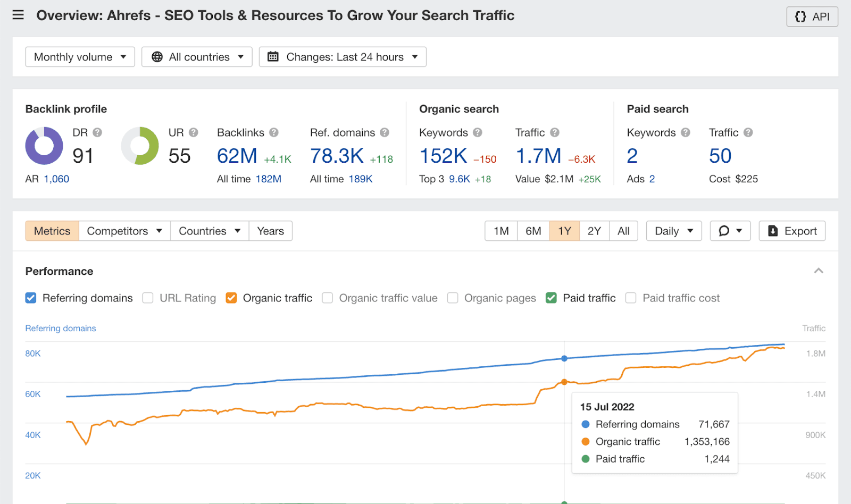Screen dimensions: 851x504
Task: Click the help icon beside DR
Action: point(97,132)
